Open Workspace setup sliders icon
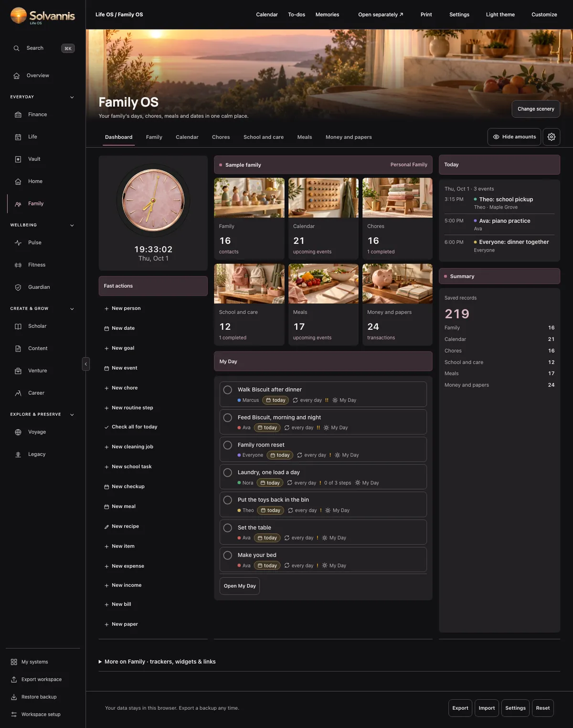 tap(14, 715)
